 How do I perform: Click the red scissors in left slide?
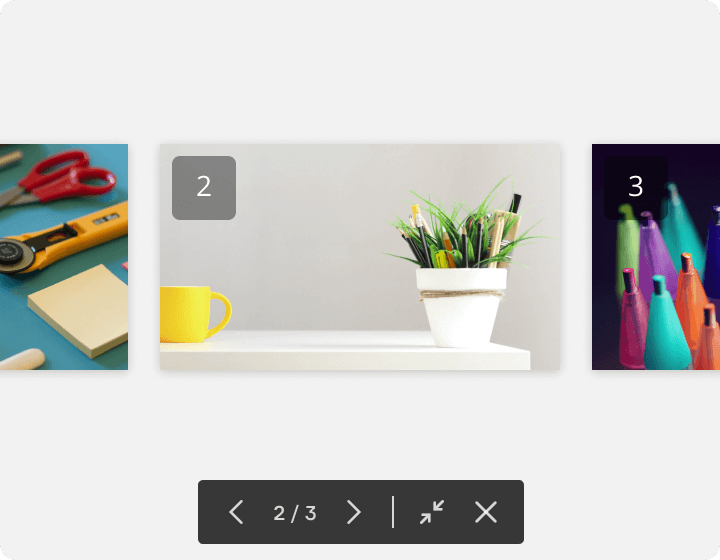pyautogui.click(x=64, y=177)
